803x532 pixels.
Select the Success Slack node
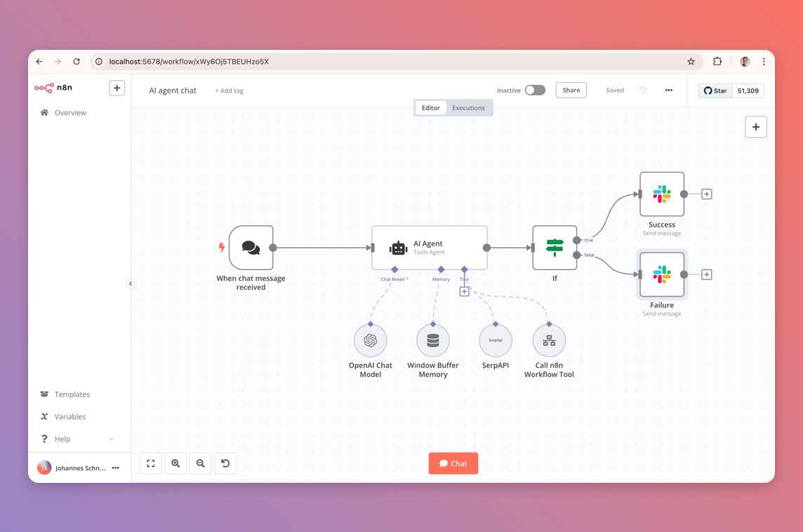tap(662, 194)
